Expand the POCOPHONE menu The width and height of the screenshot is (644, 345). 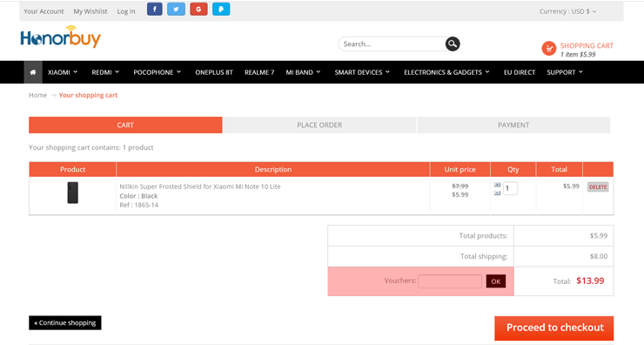pos(157,72)
